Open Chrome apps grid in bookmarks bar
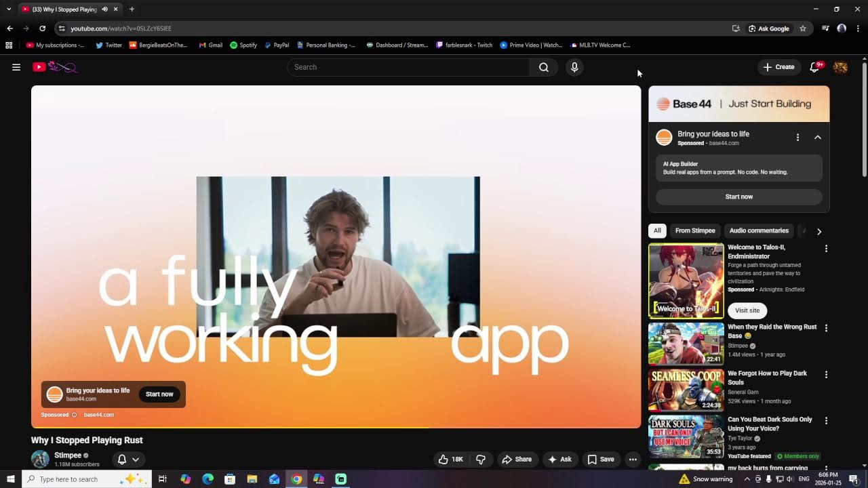This screenshot has width=868, height=488. [9, 45]
